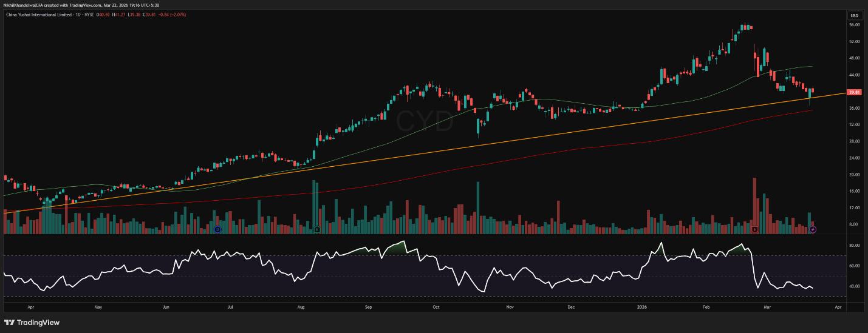Screen dimensions: 868x333
Task: Click the purple lightning event marker
Action: click(813, 229)
